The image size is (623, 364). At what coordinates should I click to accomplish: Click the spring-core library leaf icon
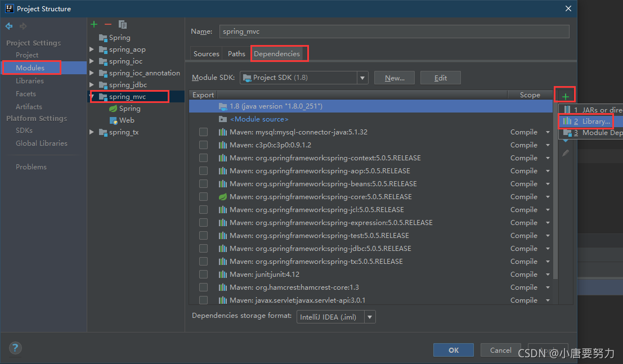[223, 197]
